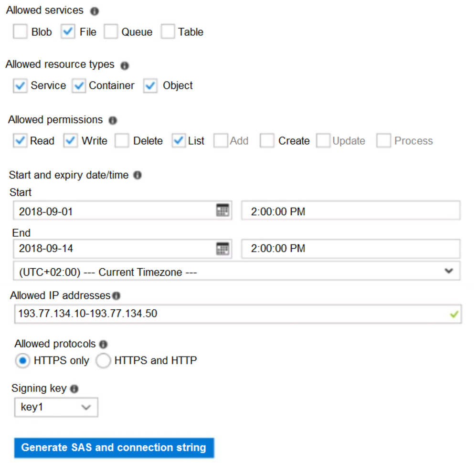Viewport: 476px width, 463px height.
Task: Uncheck the File service checkbox
Action: [x=68, y=32]
